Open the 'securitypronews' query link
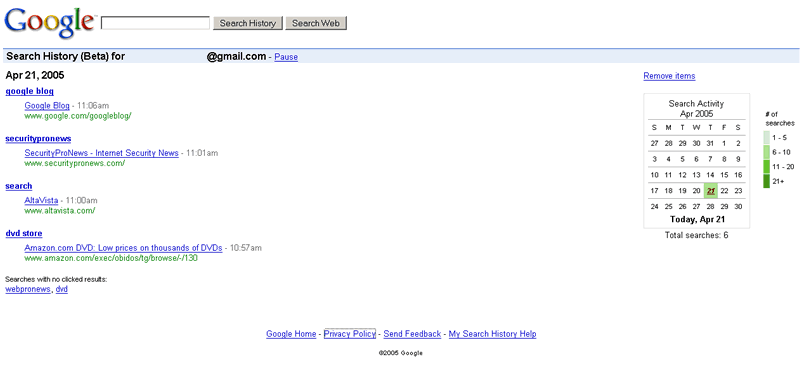This screenshot has width=800, height=380. 38,139
